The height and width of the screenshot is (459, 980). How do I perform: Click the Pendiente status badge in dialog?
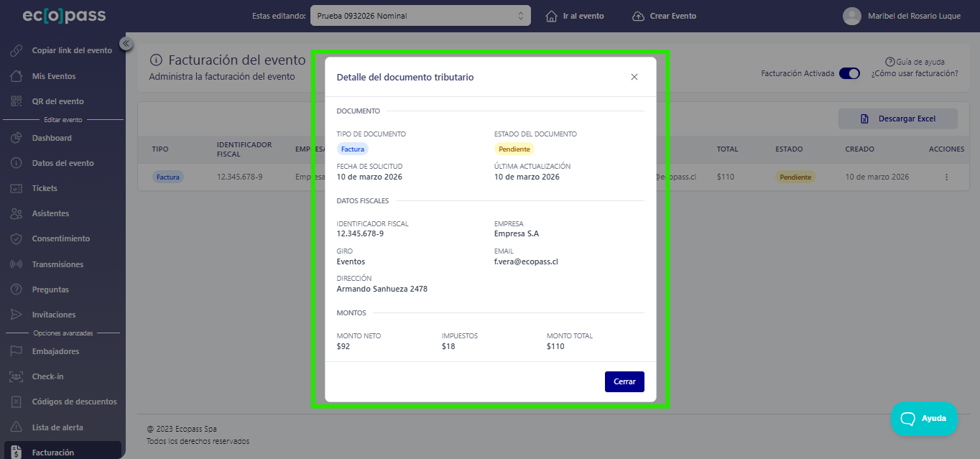pyautogui.click(x=514, y=149)
